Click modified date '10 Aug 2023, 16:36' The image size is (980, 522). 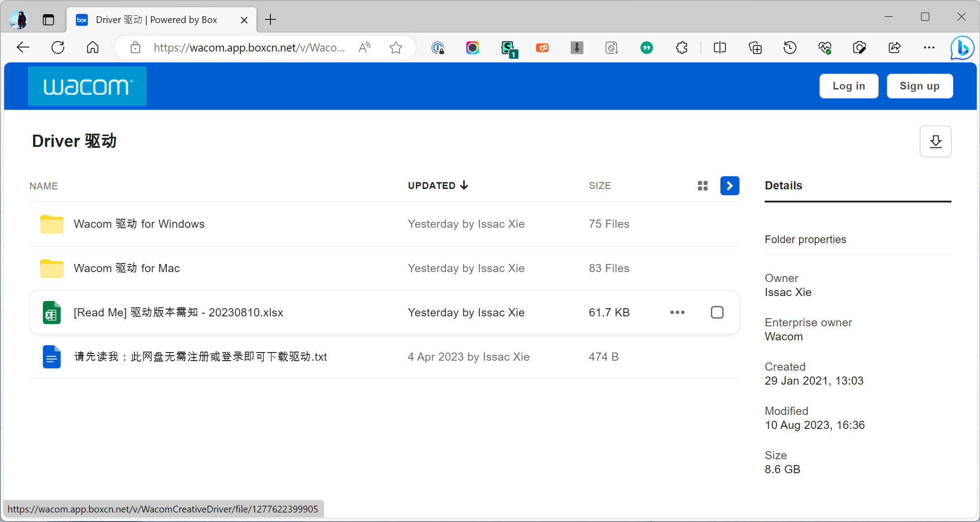pos(814,425)
